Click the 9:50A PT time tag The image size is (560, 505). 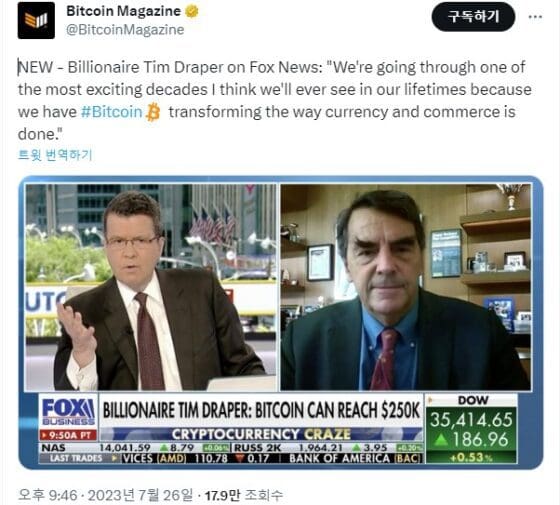68,435
